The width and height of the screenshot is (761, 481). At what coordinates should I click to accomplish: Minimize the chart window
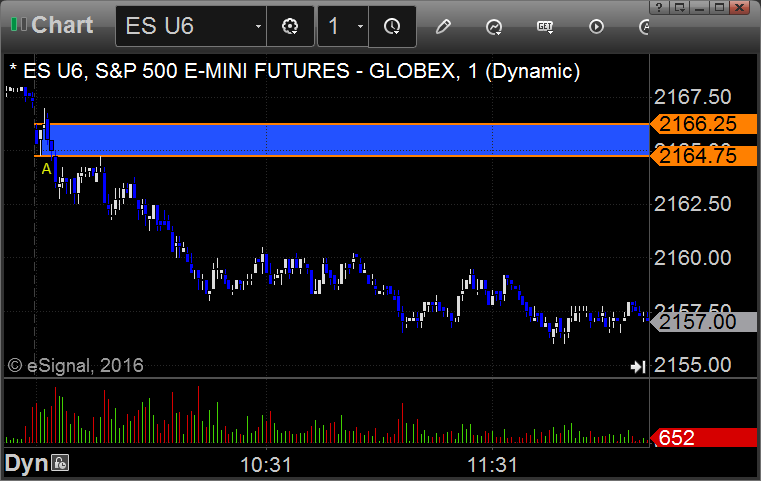coord(699,7)
